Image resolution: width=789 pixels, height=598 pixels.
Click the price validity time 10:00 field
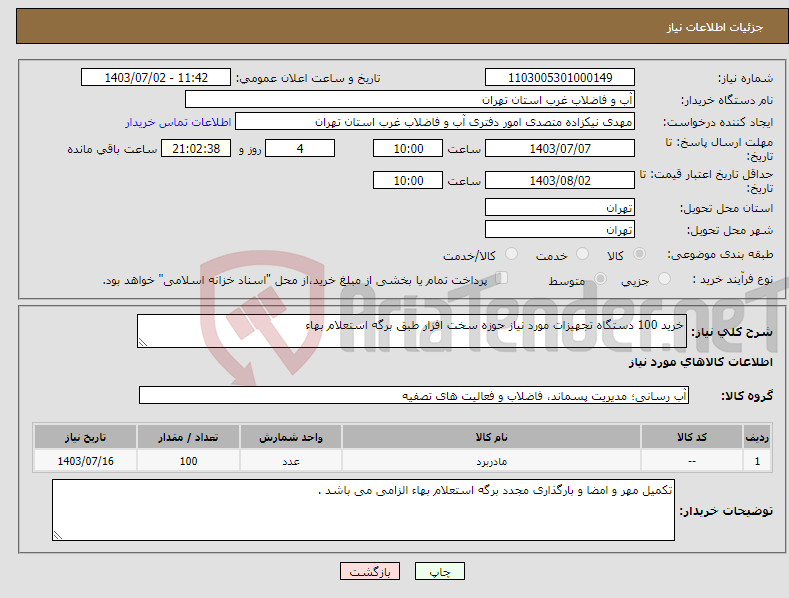click(408, 180)
